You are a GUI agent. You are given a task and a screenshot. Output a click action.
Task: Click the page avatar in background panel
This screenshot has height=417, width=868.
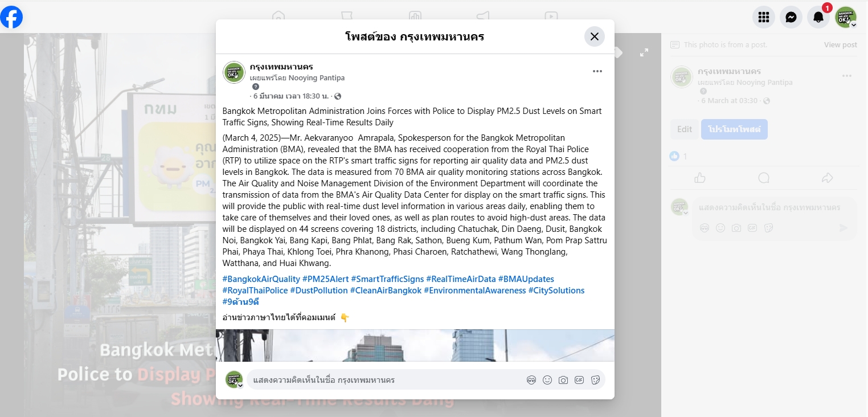coord(681,77)
